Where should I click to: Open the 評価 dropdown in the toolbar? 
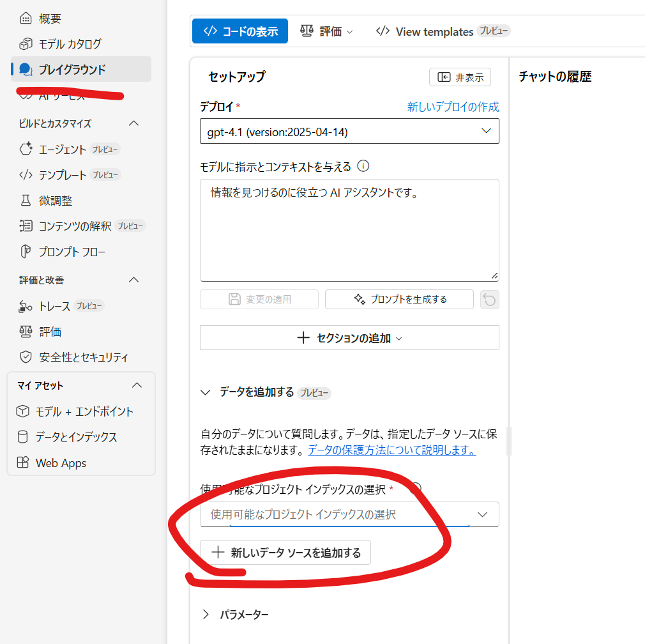[326, 31]
